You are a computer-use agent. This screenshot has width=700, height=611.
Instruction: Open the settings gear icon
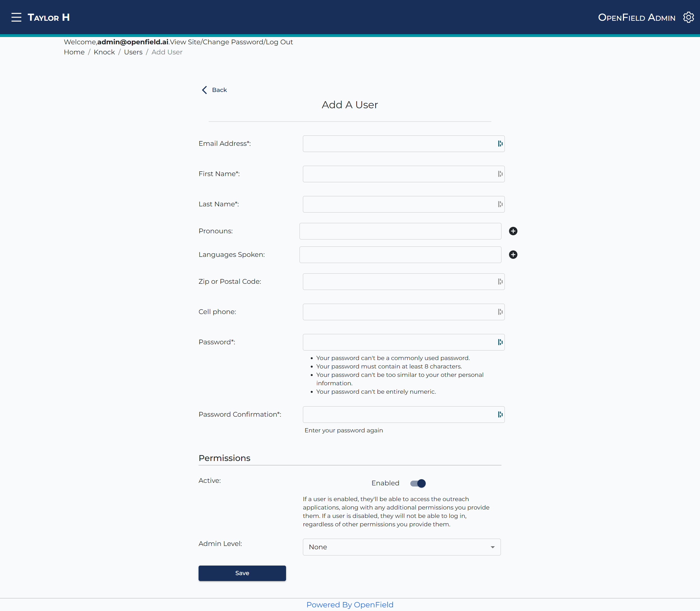[x=689, y=17]
